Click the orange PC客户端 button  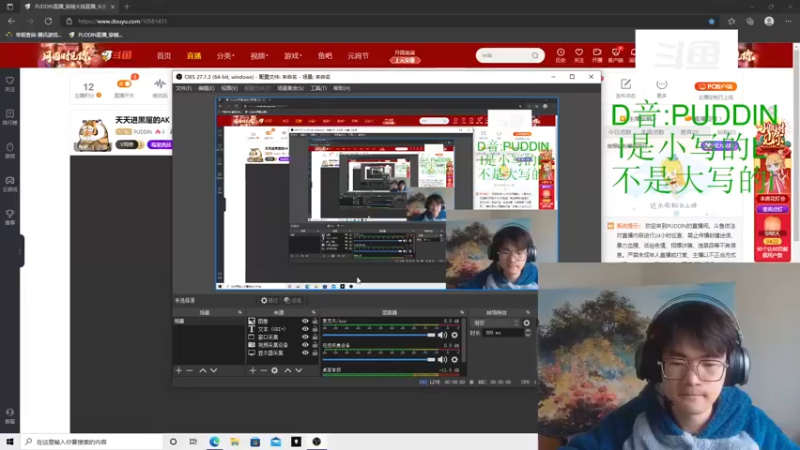[715, 87]
